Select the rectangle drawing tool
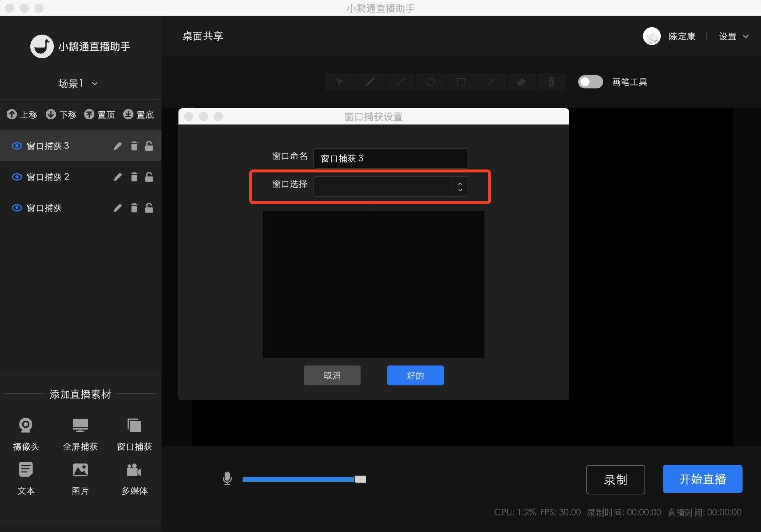761x532 pixels. [460, 82]
